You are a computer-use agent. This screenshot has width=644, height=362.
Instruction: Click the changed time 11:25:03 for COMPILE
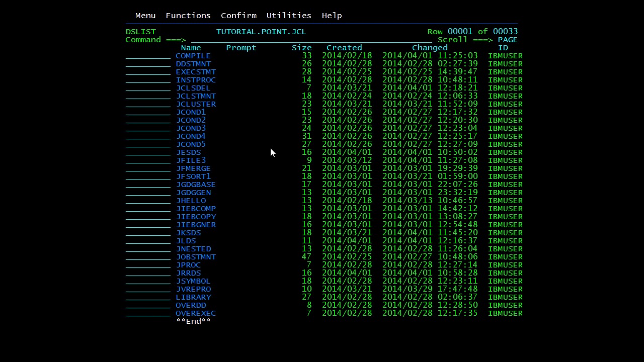pos(457,56)
